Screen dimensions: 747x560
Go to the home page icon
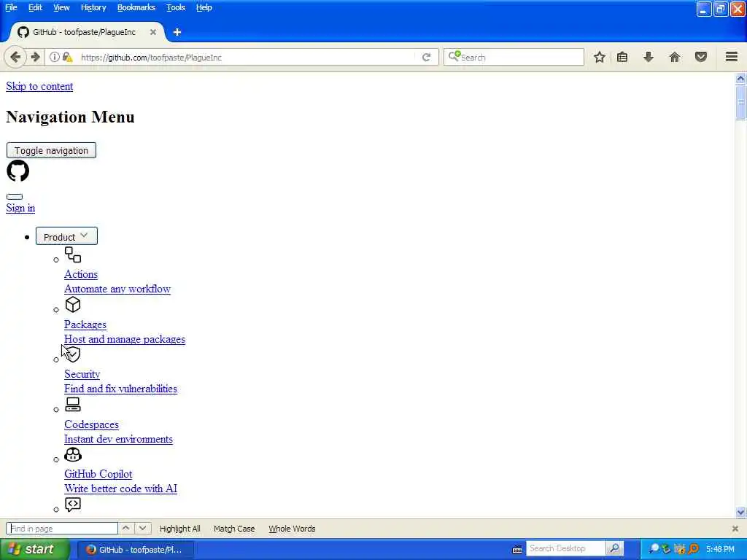[x=675, y=57]
